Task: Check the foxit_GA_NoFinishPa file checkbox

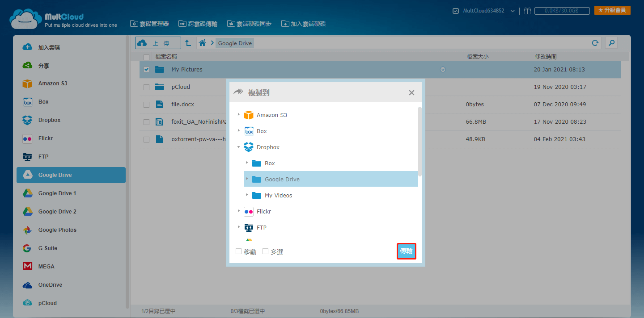Action: [147, 122]
